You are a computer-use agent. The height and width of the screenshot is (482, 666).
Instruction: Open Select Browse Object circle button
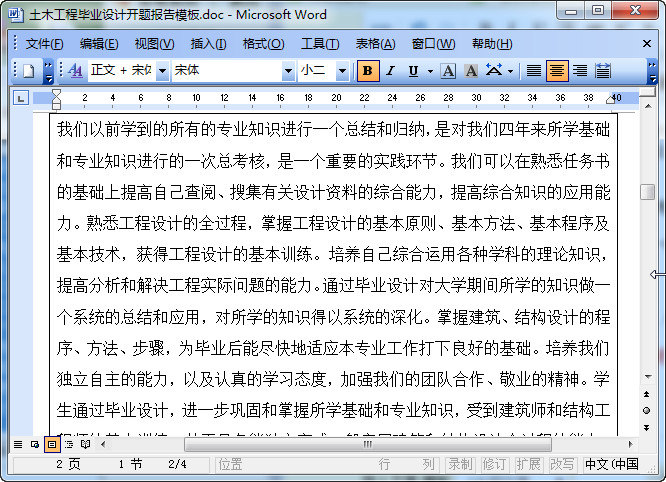tap(646, 411)
